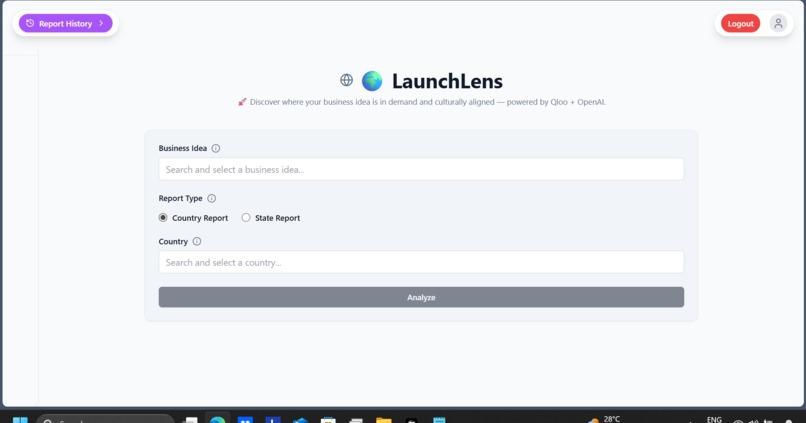Open the 28°C weather widget

point(604,419)
